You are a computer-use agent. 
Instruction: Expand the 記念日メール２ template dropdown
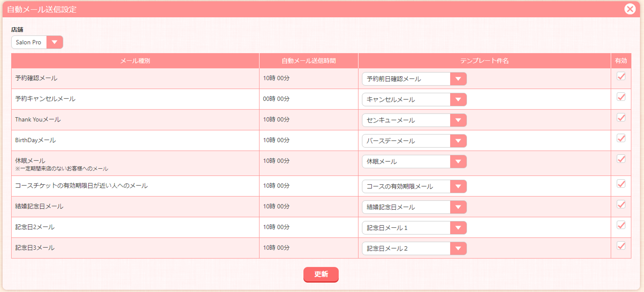click(x=414, y=248)
